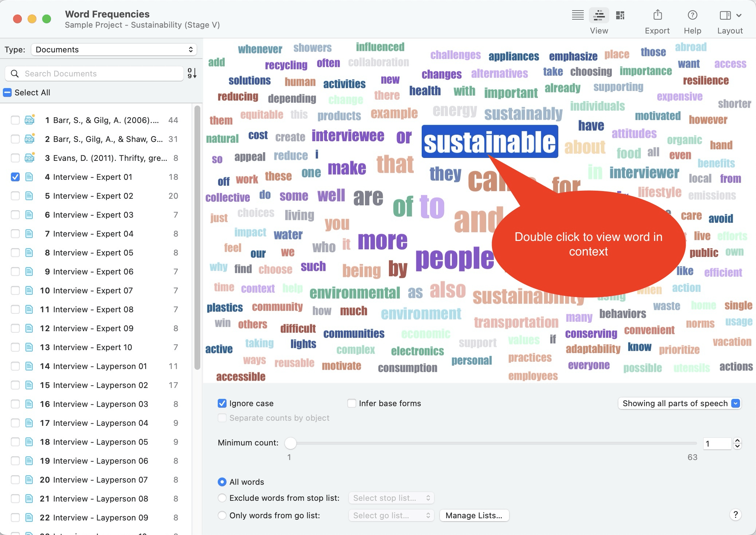Click the Minimum count slider track middle

tap(493, 443)
